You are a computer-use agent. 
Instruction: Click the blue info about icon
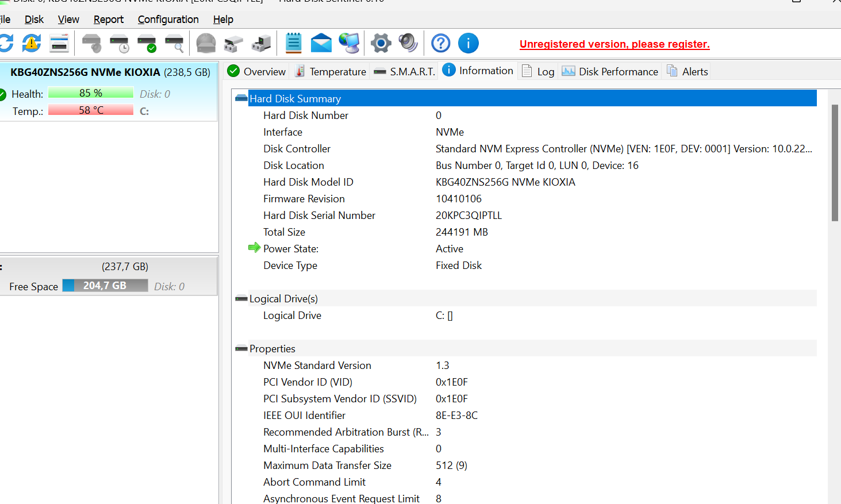pos(468,43)
